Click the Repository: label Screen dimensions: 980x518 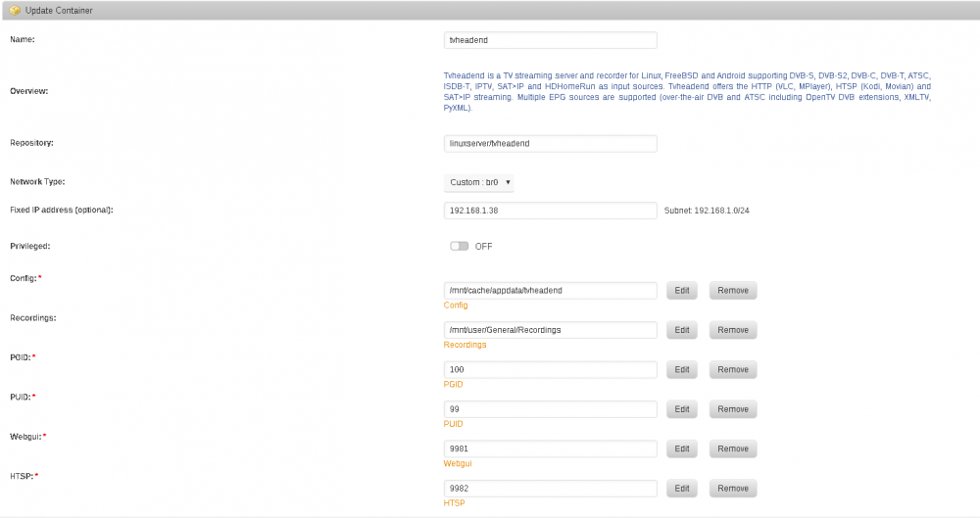[x=32, y=143]
